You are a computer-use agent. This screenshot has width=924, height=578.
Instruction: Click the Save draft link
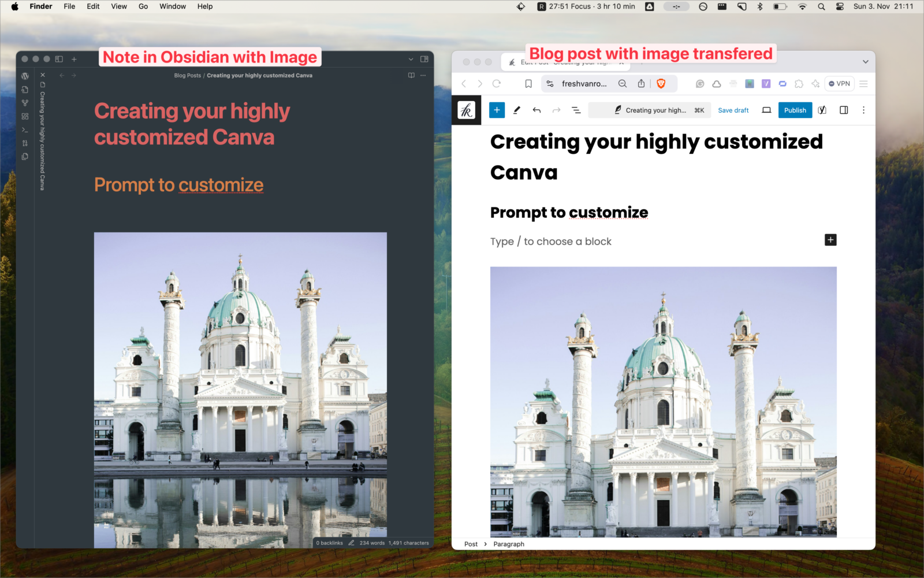coord(733,110)
